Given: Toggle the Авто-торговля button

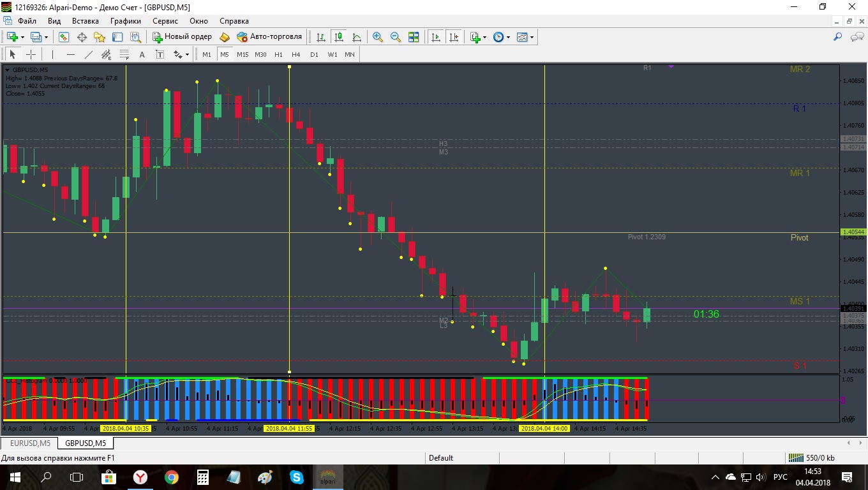Looking at the screenshot, I should pos(269,37).
